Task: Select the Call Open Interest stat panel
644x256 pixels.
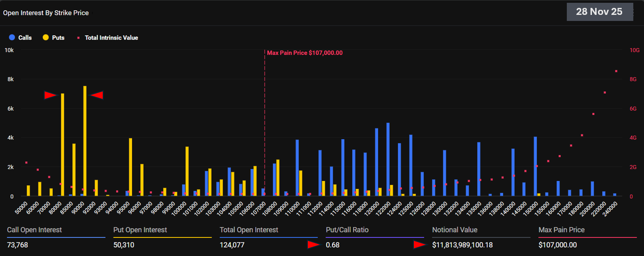Action: coord(56,237)
